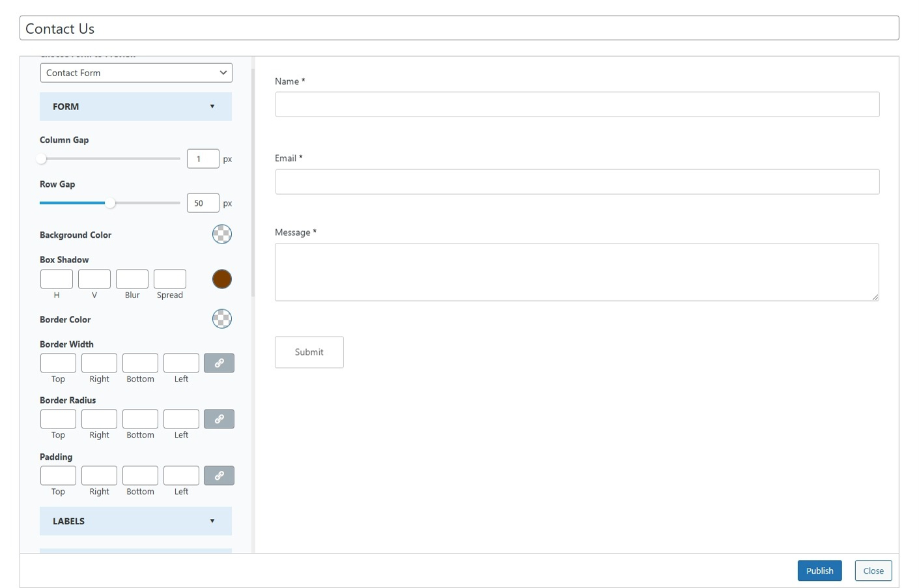Image resolution: width=919 pixels, height=588 pixels.
Task: Open Background Color picker swatch
Action: coord(222,234)
